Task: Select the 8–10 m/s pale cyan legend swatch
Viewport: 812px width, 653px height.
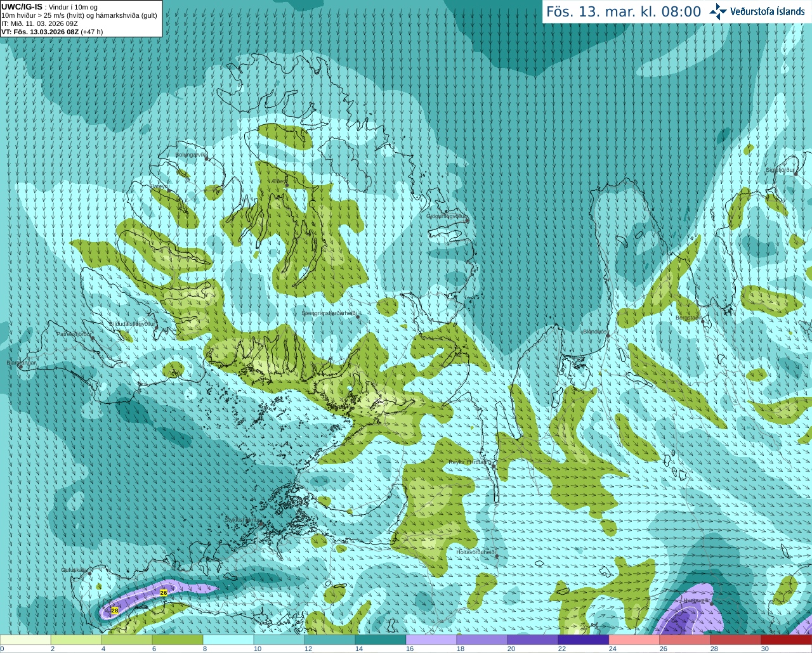Action: pyautogui.click(x=228, y=640)
